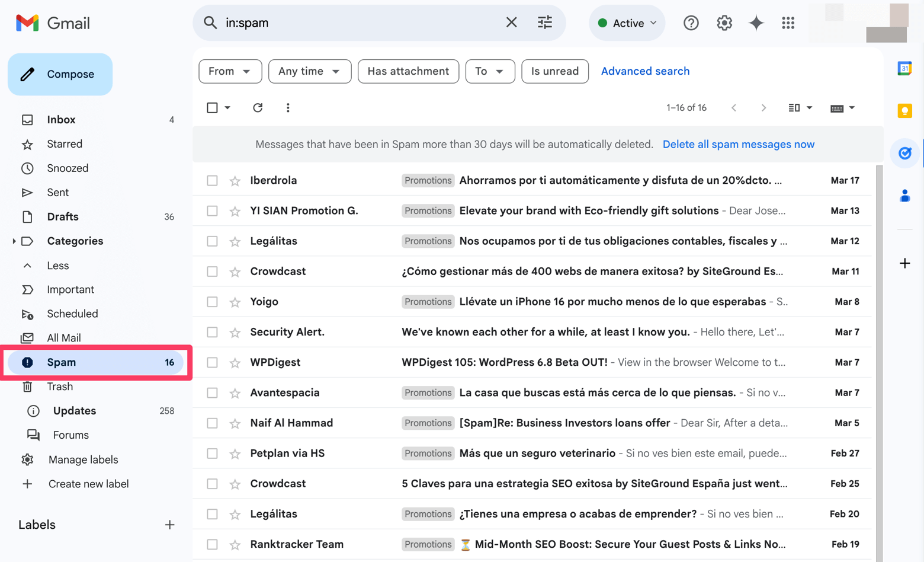This screenshot has width=924, height=562.
Task: Collapse the sidebar with Less
Action: tap(58, 266)
